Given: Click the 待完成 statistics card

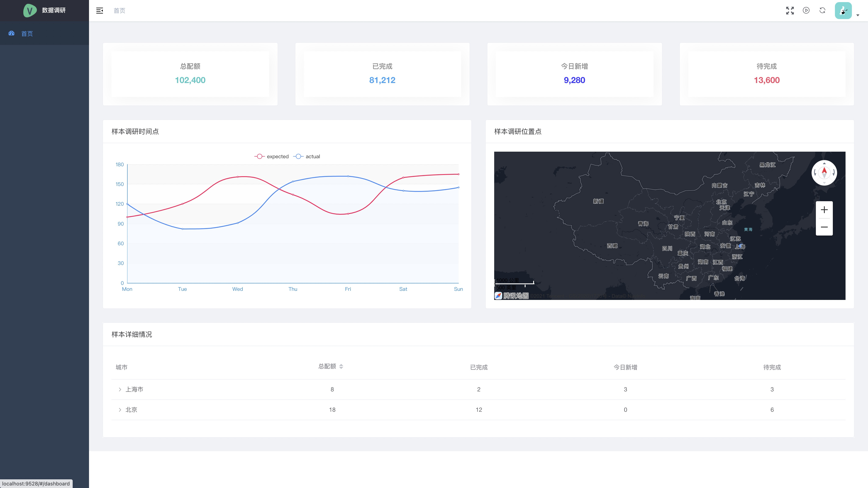Looking at the screenshot, I should [x=766, y=74].
